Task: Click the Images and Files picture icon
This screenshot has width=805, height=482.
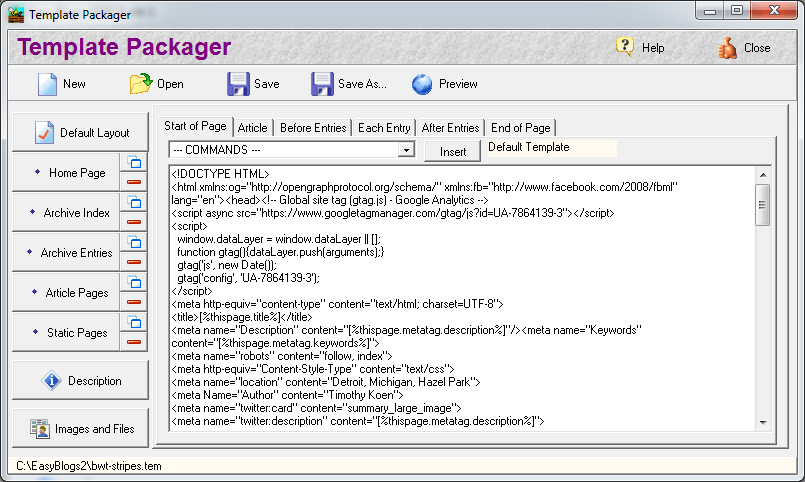Action: coord(40,429)
